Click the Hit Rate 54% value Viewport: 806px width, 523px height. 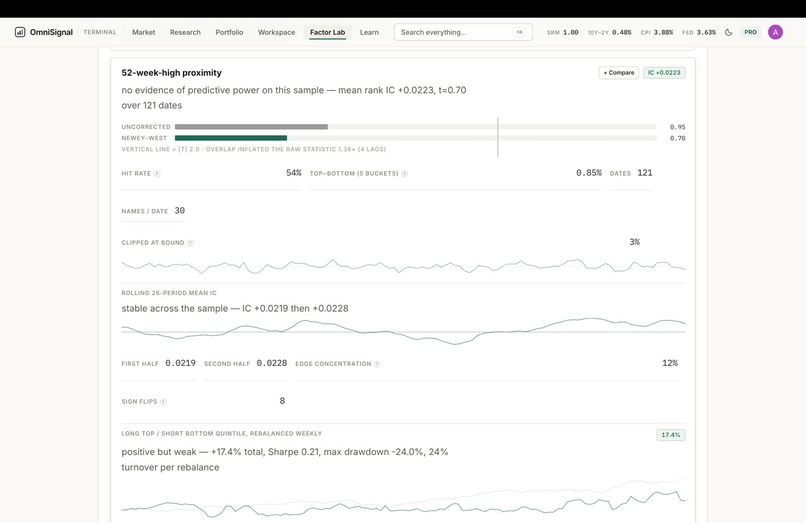(x=294, y=173)
